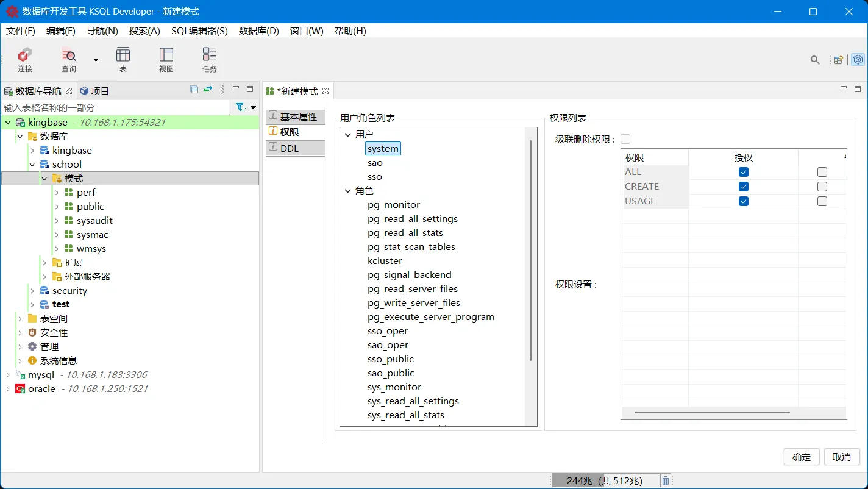Screen dimensions: 868x489
Task: Open the search magnifier at top right
Action: click(815, 60)
